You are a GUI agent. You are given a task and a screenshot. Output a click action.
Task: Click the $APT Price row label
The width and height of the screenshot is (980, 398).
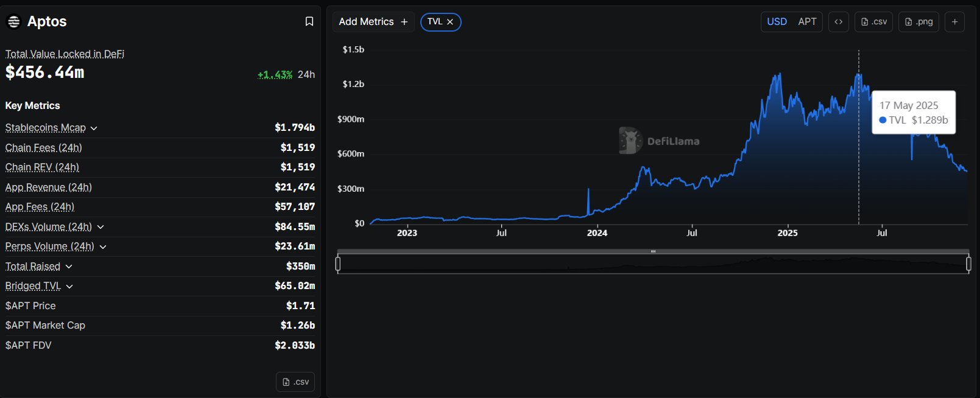point(30,306)
